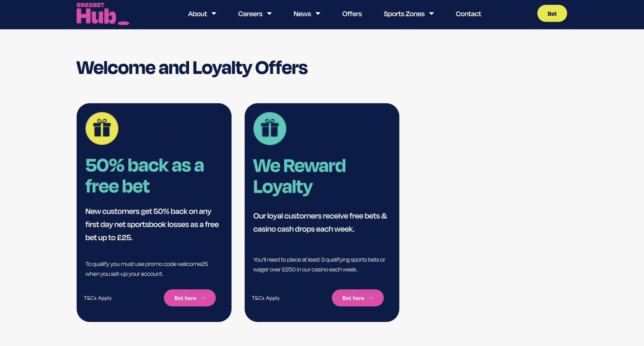
Task: Click the We Reward Loyalty heading
Action: coord(299,176)
